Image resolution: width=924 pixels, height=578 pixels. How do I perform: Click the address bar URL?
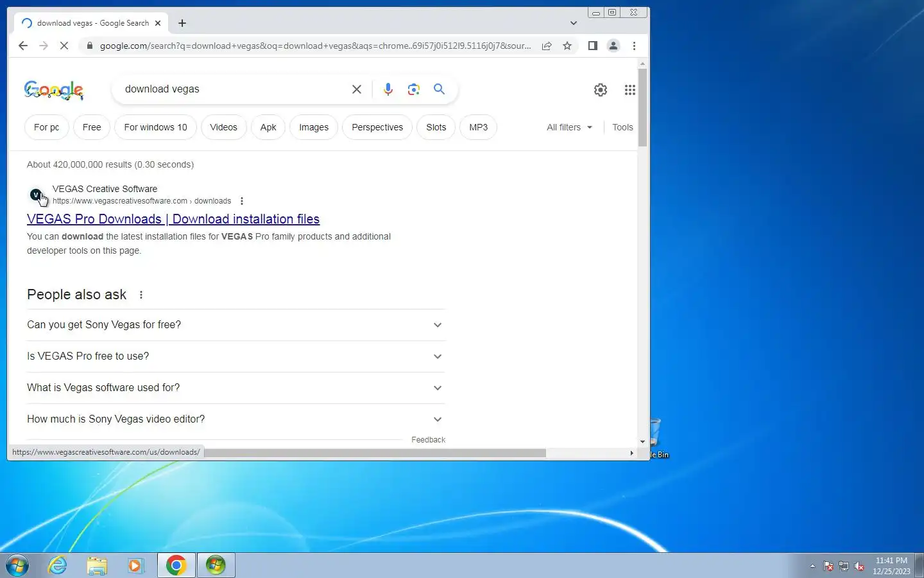coord(315,46)
